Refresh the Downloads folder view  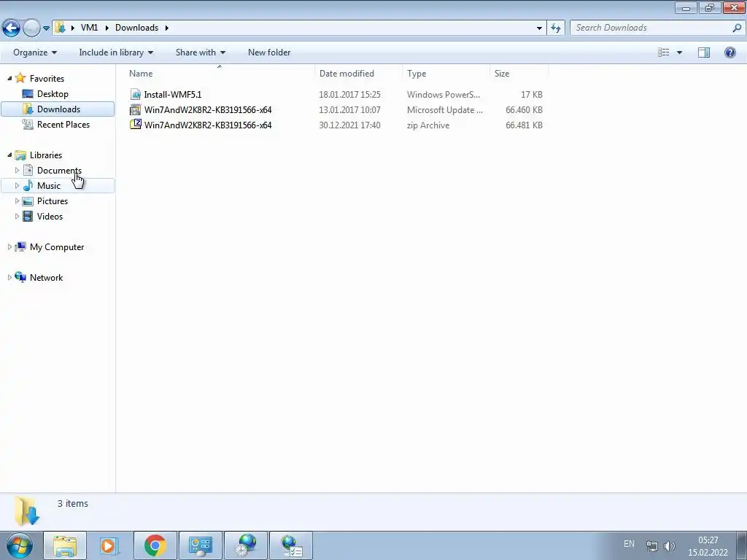(x=555, y=28)
